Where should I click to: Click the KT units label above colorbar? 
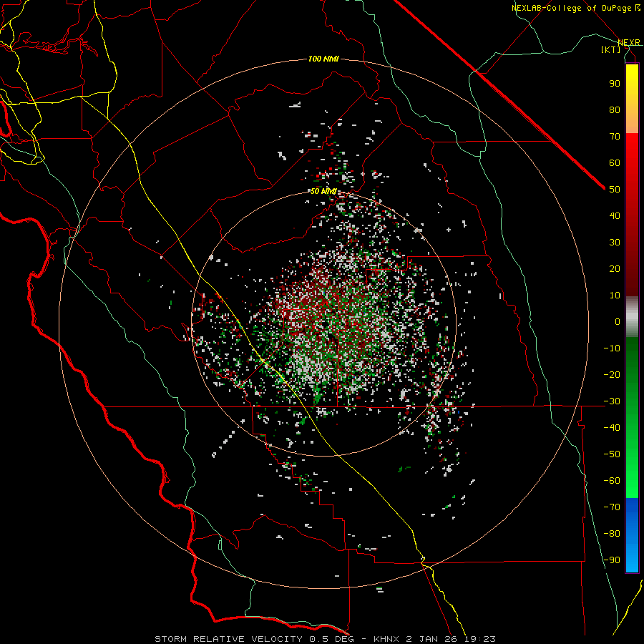click(x=610, y=49)
